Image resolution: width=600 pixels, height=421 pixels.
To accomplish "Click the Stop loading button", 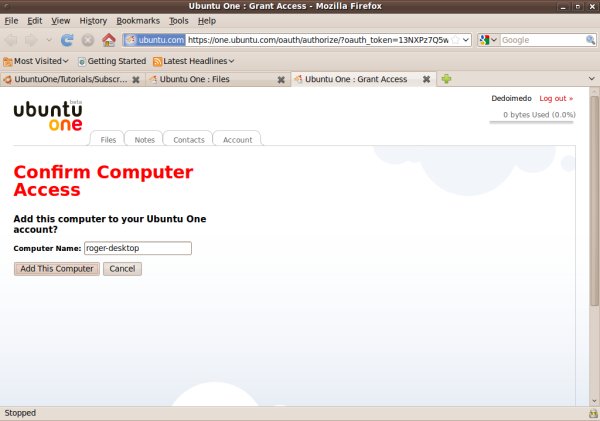I will (x=88, y=40).
